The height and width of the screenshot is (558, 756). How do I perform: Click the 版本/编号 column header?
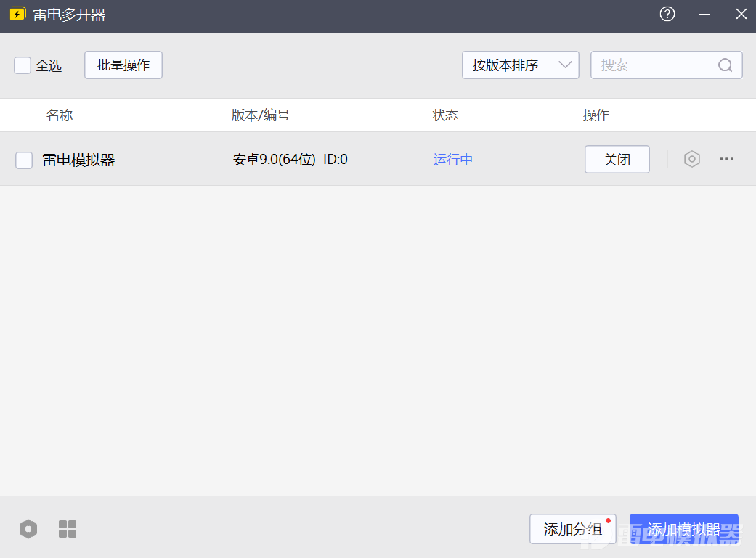260,115
